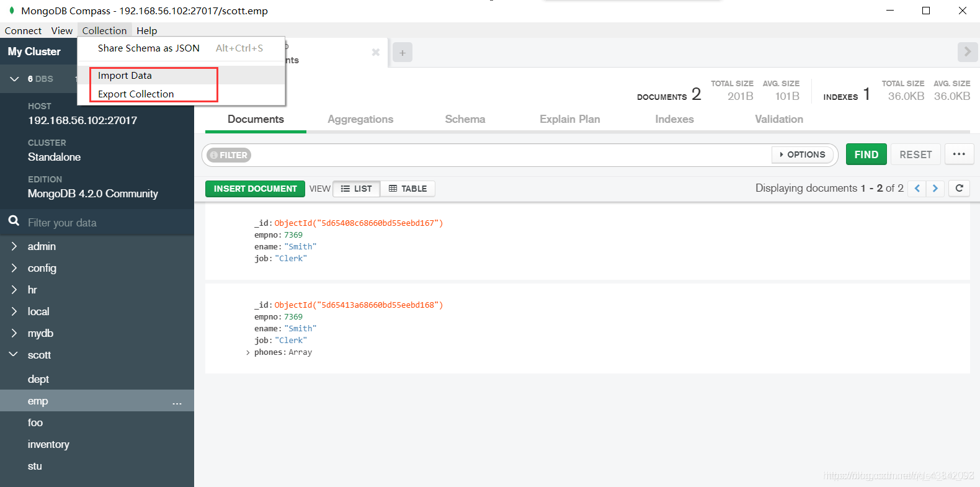This screenshot has height=487, width=980.
Task: Switch to LIST view
Action: [357, 189]
